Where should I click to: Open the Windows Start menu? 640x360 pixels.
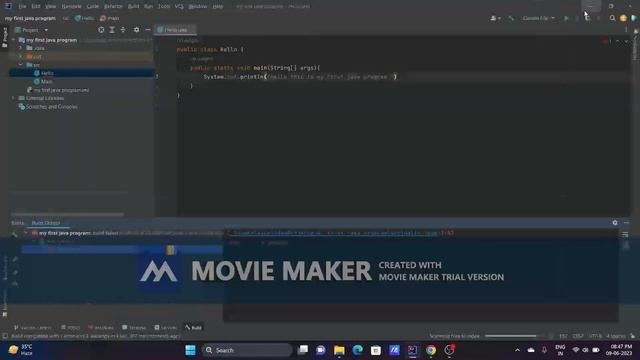190,350
